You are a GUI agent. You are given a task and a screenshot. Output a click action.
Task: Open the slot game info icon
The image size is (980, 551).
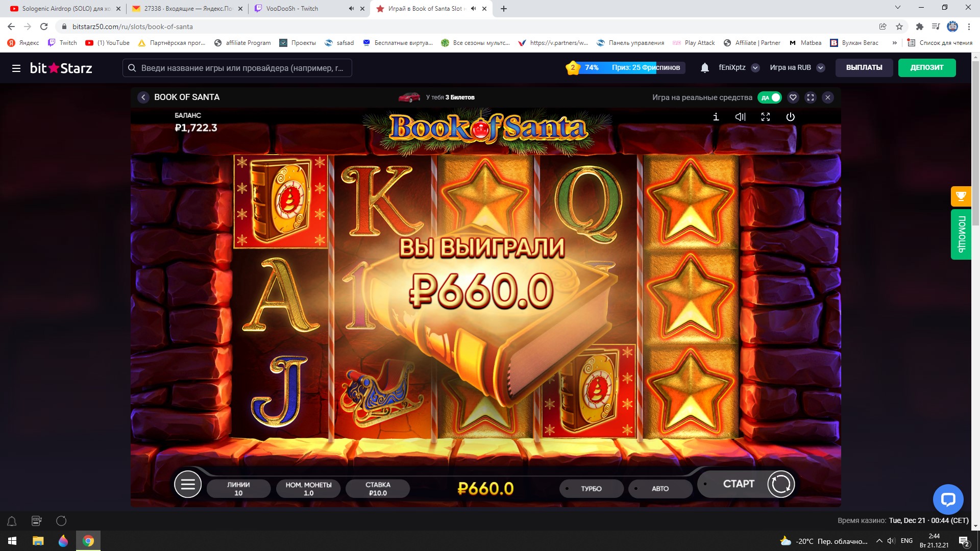(716, 117)
